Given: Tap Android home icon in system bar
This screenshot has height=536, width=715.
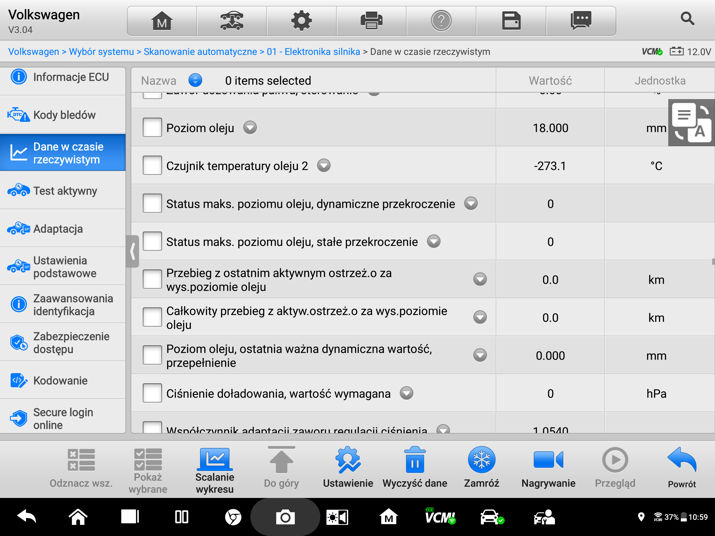Looking at the screenshot, I should 78,517.
